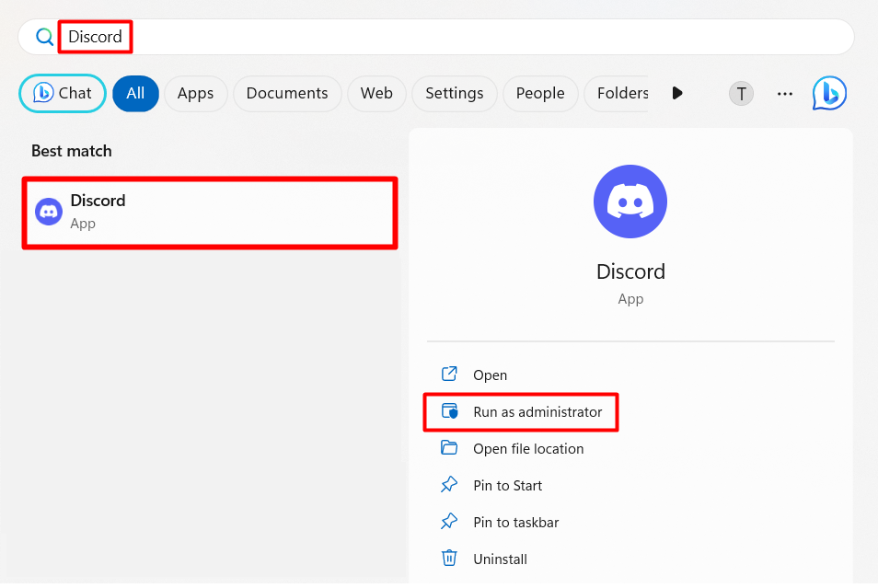Choose Run as administrator
This screenshot has width=878, height=588.
point(521,412)
